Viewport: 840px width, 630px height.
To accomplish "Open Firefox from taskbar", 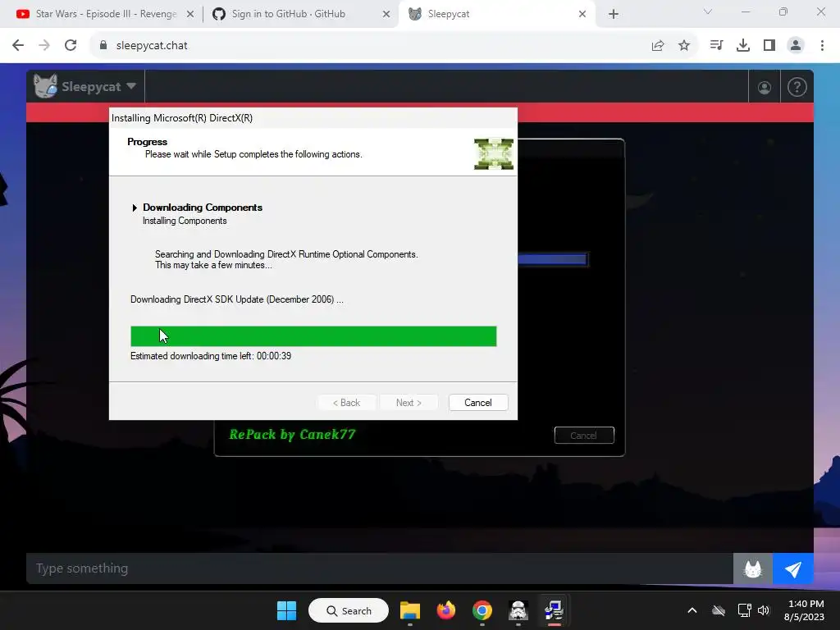I will (x=445, y=610).
